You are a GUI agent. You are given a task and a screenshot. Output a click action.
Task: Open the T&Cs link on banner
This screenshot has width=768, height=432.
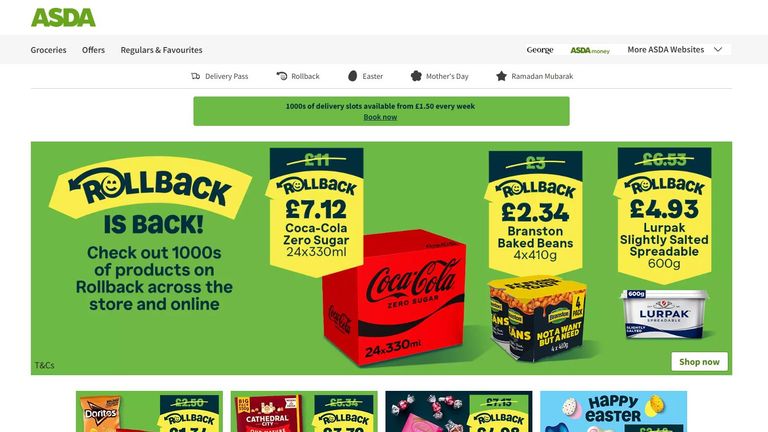click(44, 365)
